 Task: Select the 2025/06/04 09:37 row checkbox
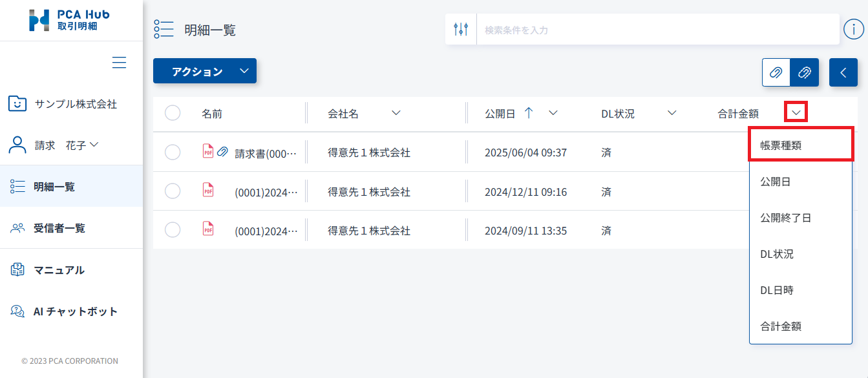173,152
